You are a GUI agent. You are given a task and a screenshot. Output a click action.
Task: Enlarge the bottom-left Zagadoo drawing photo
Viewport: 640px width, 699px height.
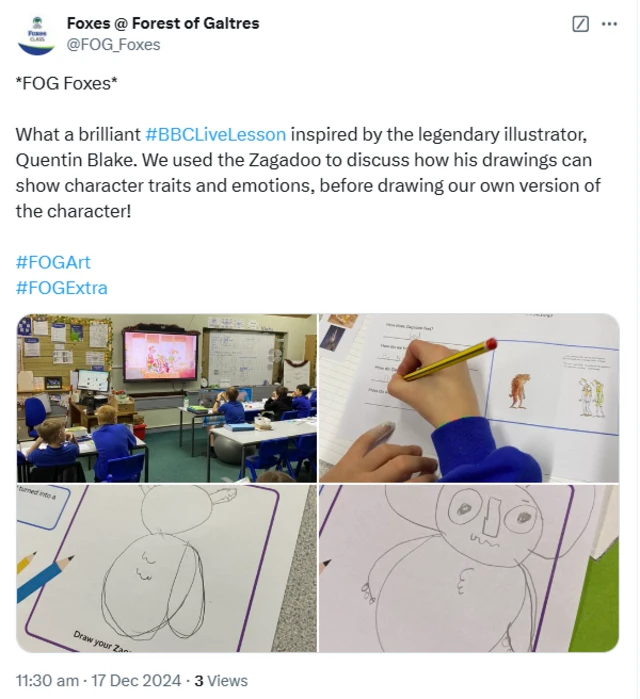167,568
